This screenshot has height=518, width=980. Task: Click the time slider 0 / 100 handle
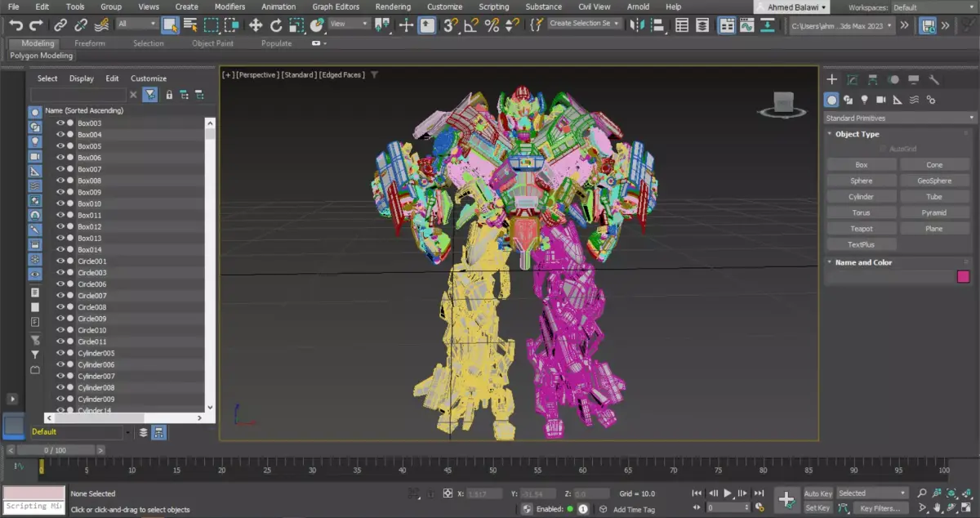pos(56,450)
